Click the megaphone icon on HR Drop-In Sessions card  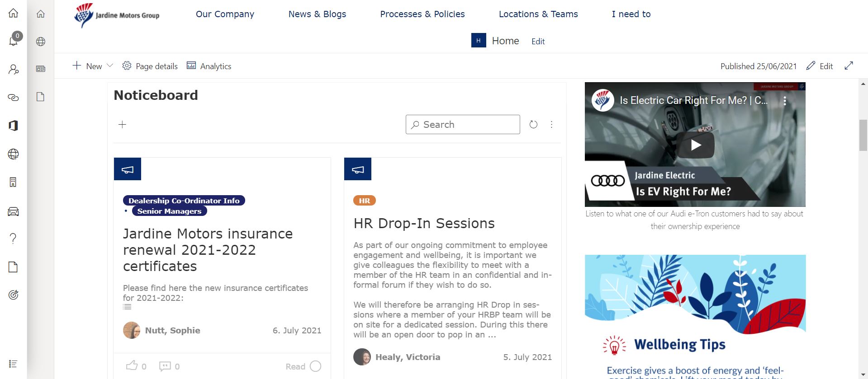tap(358, 169)
